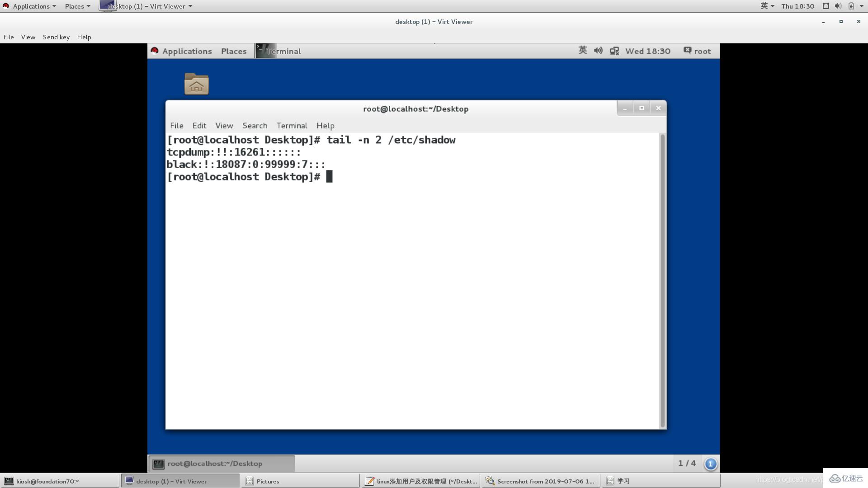
Task: Click the Places menu icon
Action: click(x=73, y=6)
